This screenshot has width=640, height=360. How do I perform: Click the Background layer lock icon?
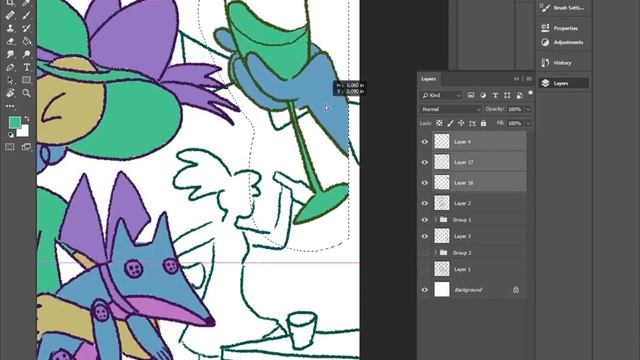tap(516, 290)
